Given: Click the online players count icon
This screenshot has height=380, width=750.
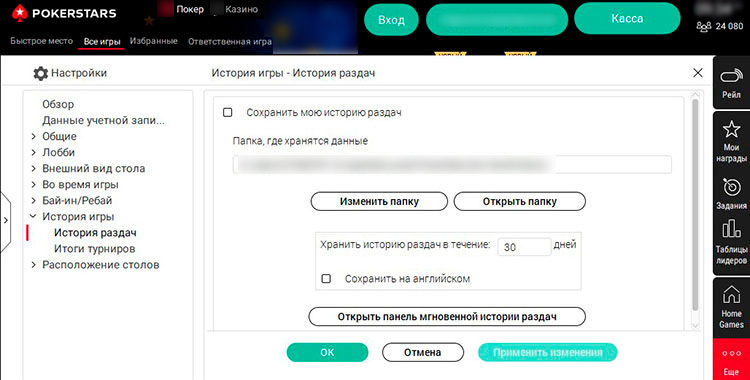Looking at the screenshot, I should (x=704, y=27).
